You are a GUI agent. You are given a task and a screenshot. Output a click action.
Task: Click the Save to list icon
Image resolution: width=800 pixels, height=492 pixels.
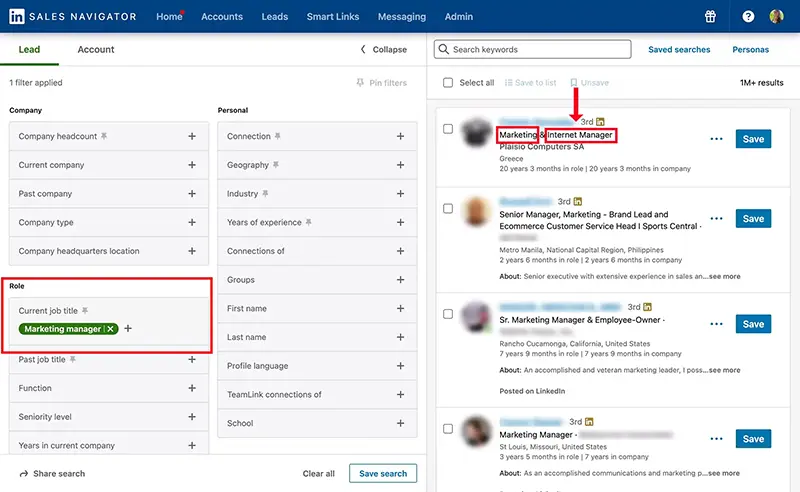pyautogui.click(x=508, y=83)
